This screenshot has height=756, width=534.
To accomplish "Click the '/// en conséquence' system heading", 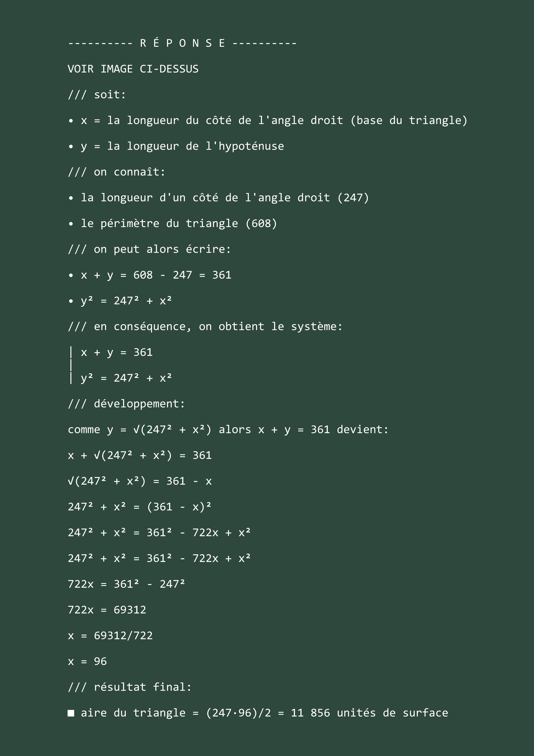I will point(205,327).
